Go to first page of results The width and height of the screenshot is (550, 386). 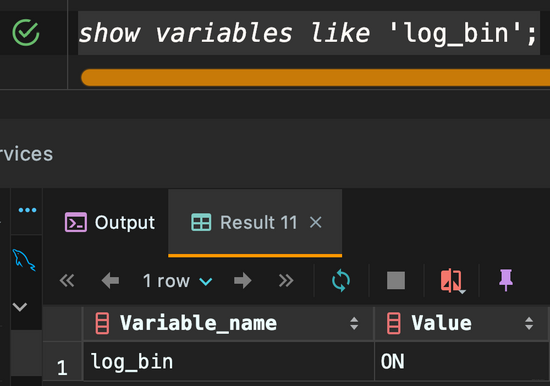(67, 281)
